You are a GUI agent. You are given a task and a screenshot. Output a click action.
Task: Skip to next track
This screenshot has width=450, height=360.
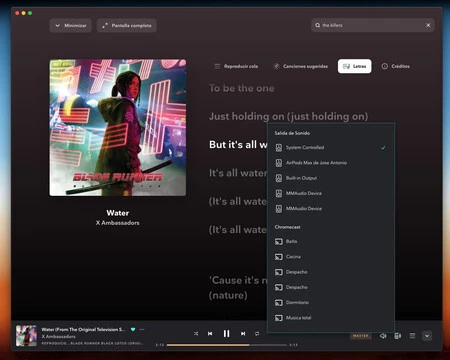(x=243, y=333)
